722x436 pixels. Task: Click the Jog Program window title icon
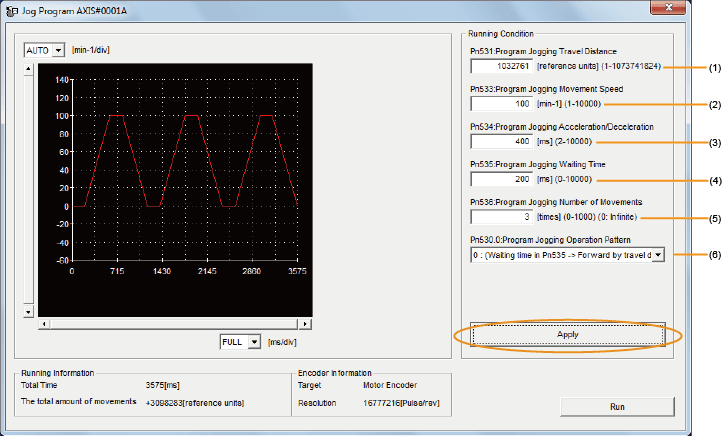(x=13, y=10)
